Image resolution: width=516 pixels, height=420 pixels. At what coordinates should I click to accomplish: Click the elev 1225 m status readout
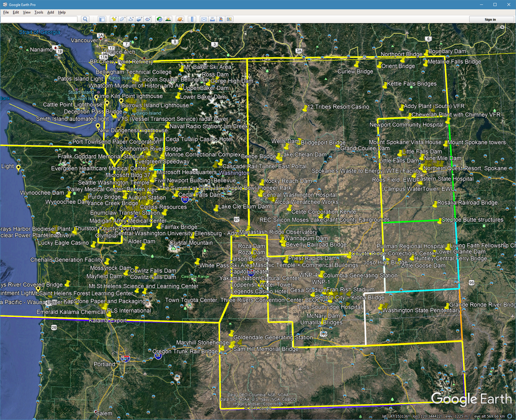click(x=456, y=416)
